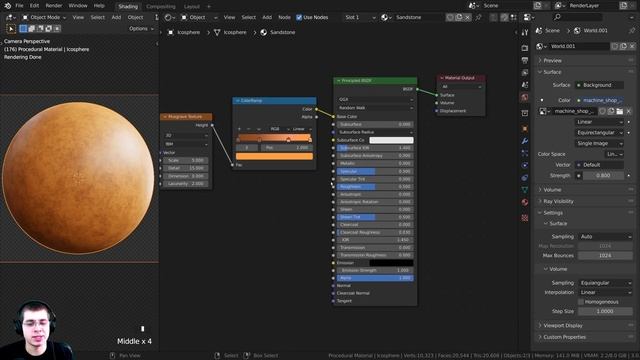Image resolution: width=640 pixels, height=360 pixels.
Task: Switch to the Layout workspace tab
Action: (x=192, y=7)
